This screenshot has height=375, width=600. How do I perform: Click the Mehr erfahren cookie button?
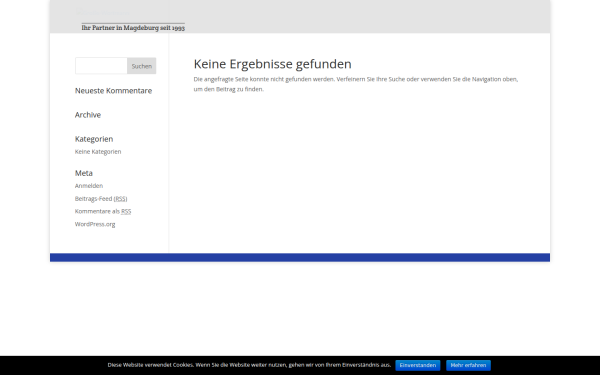468,365
